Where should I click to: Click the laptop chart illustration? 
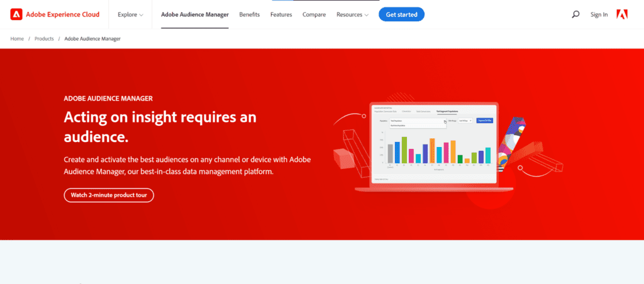(434, 146)
